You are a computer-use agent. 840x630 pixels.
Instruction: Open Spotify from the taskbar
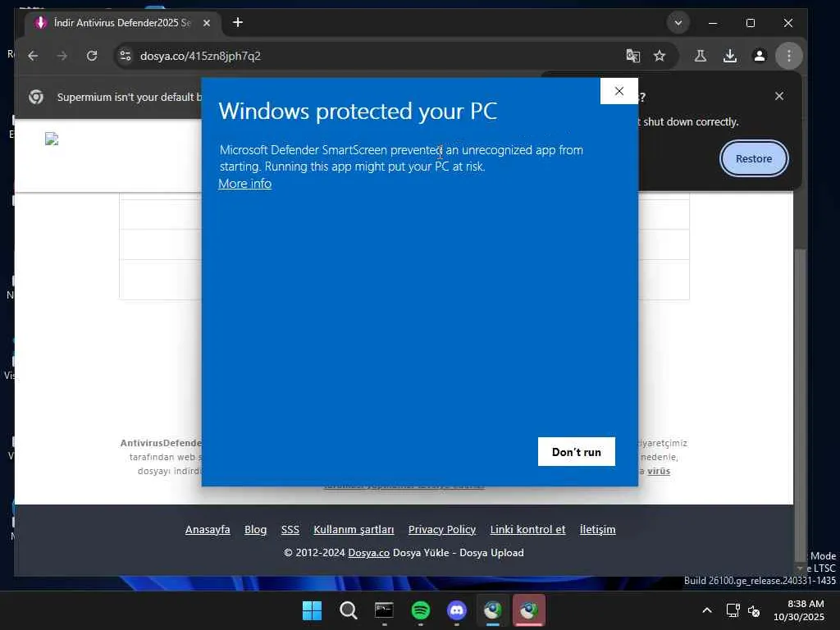coord(421,610)
